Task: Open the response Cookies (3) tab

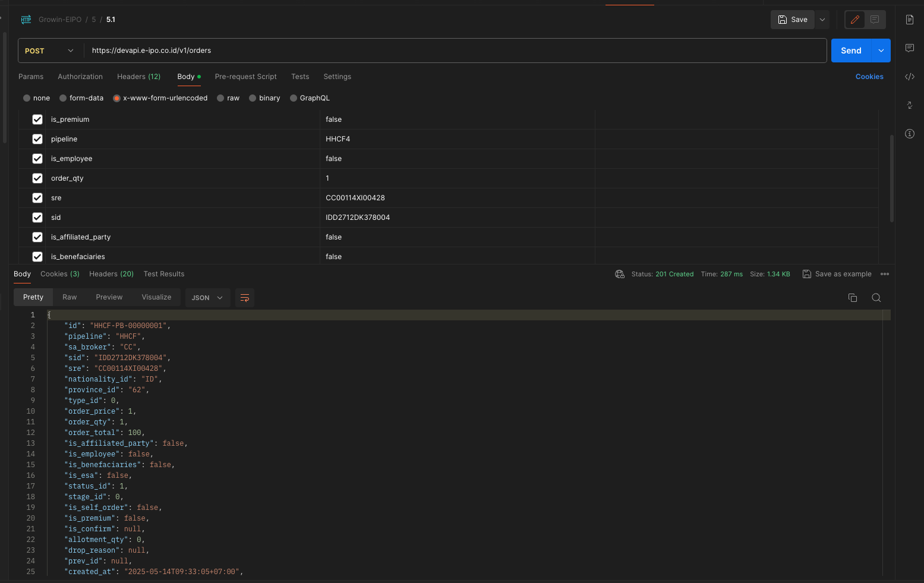Action: (60, 274)
